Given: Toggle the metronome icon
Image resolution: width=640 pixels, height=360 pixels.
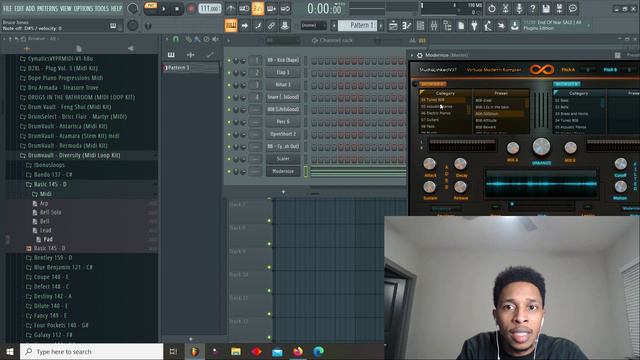Looking at the screenshot, I should (x=231, y=8).
